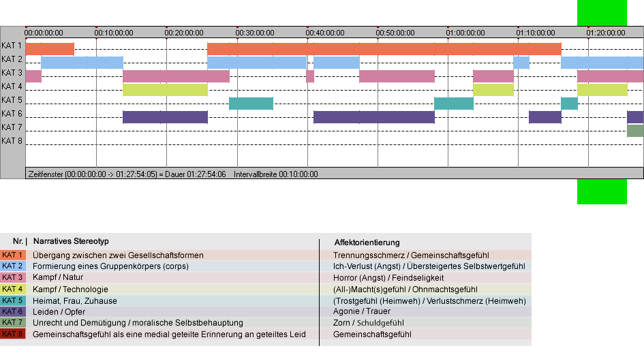Image resolution: width=644 pixels, height=361 pixels.
Task: Select 'Unrecht und Demütigung' legend text
Action: [x=80, y=324]
